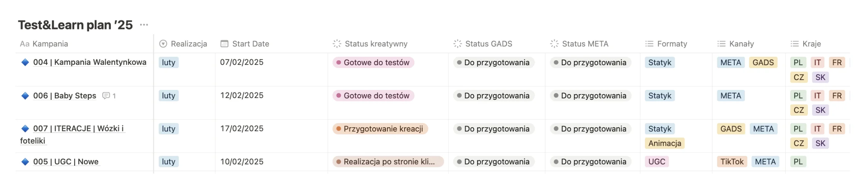Open the three-dot menu beside Test&Learn plan title

pyautogui.click(x=144, y=25)
